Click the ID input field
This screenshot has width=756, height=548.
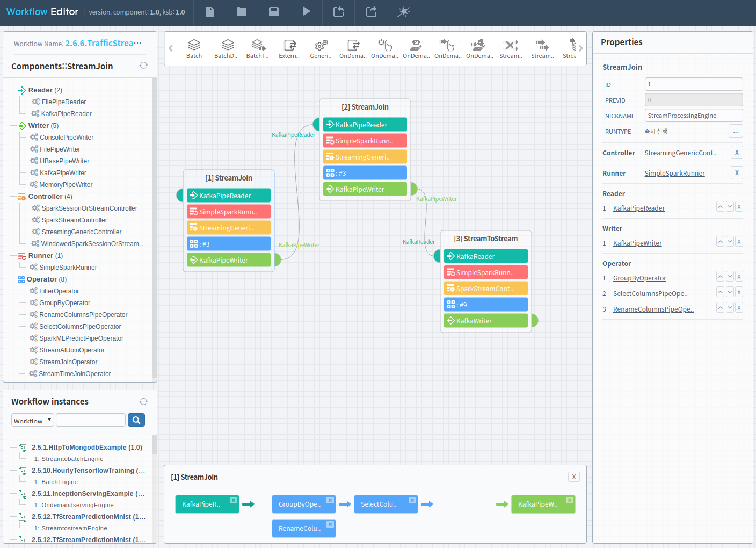point(694,84)
